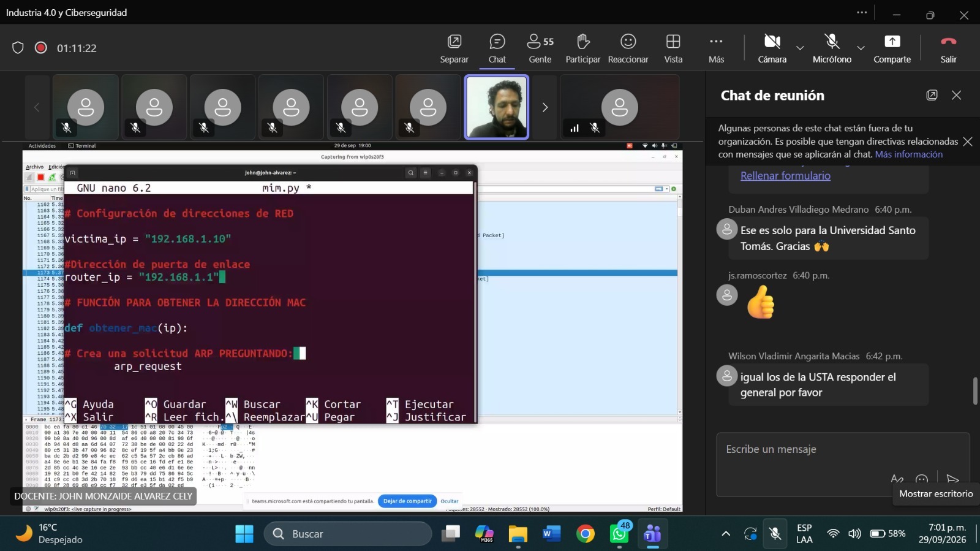
Task: Raise hand with the Participar icon
Action: pos(582,48)
